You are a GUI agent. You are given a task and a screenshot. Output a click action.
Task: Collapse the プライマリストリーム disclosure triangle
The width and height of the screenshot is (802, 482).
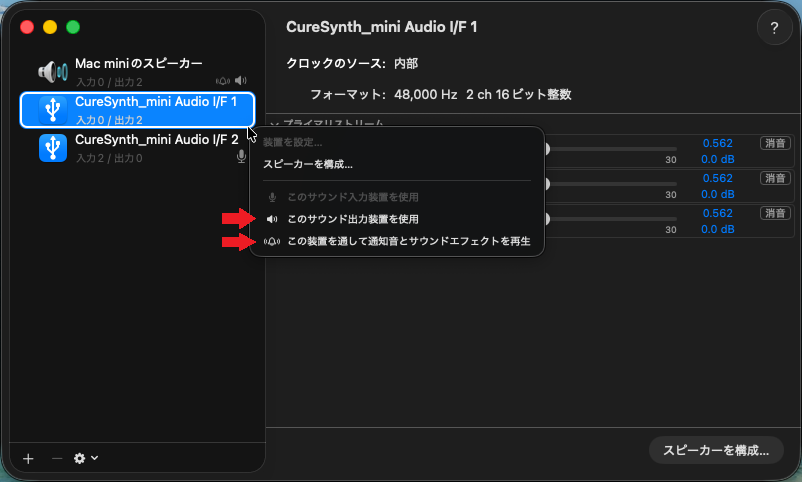coord(273,123)
